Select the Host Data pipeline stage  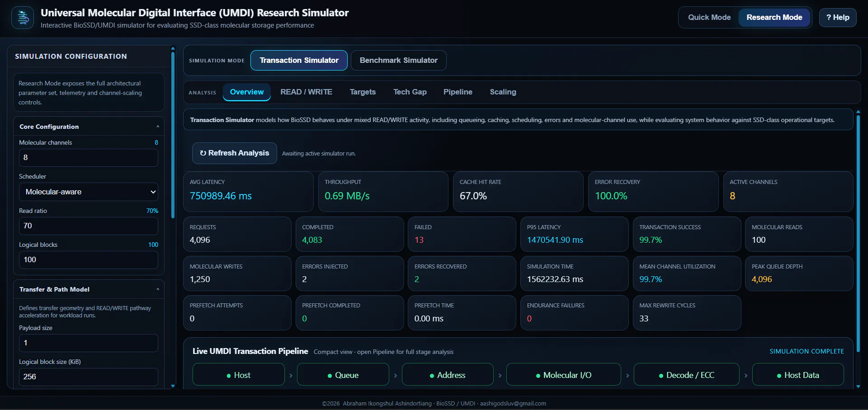[x=798, y=375]
